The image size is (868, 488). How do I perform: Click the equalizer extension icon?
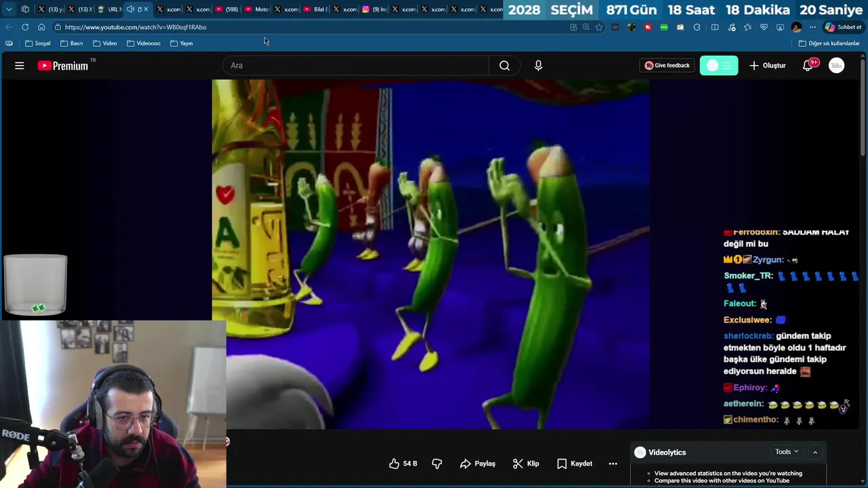click(615, 27)
